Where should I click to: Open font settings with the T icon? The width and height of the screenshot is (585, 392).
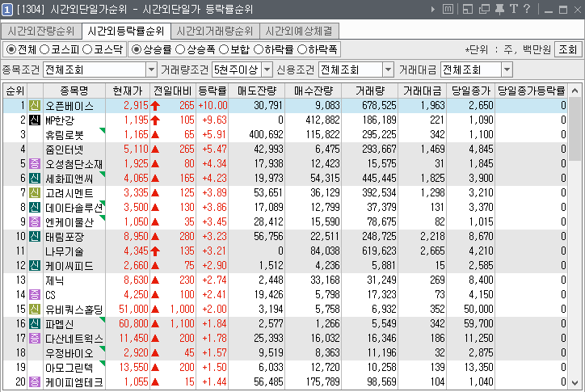click(514, 9)
